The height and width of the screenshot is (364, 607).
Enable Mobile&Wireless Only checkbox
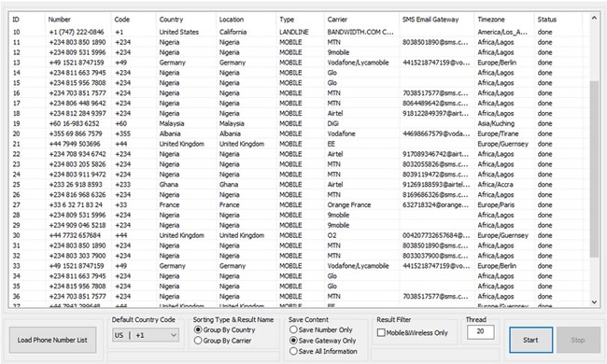coord(381,332)
